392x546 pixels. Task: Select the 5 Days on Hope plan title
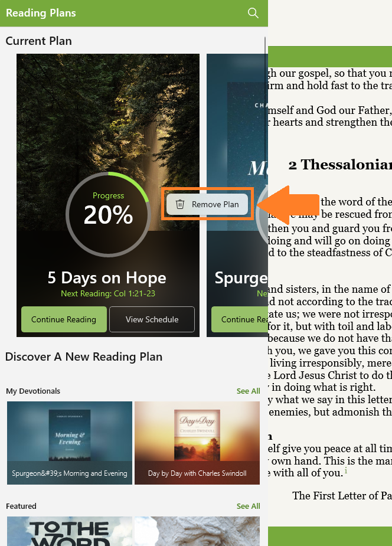(107, 278)
